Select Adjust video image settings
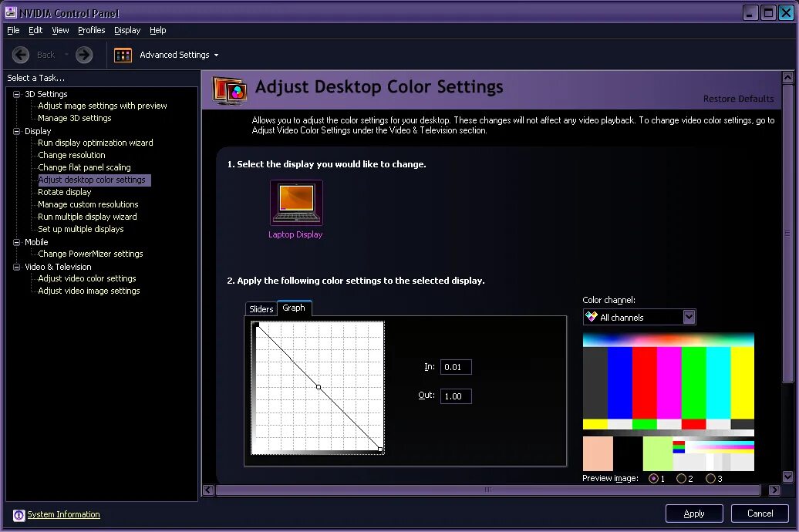This screenshot has height=532, width=799. point(89,291)
